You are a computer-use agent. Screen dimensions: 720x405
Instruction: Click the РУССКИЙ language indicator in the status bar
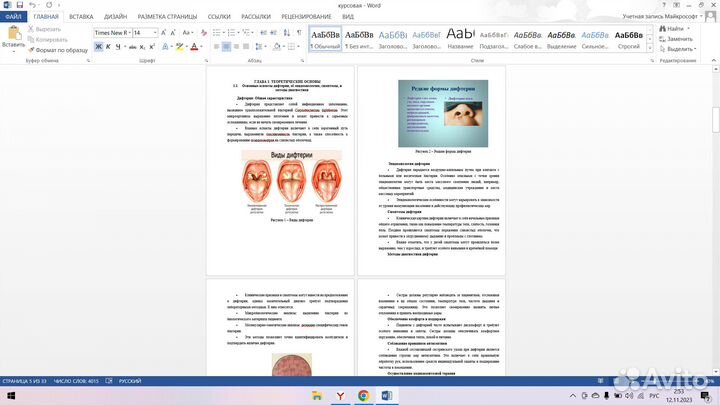click(130, 381)
